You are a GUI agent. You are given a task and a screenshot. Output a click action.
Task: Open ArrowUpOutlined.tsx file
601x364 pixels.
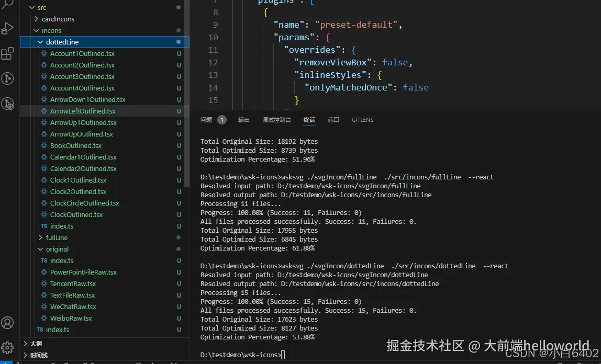click(x=82, y=134)
